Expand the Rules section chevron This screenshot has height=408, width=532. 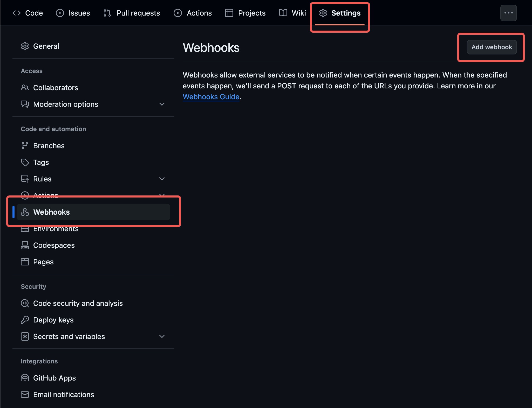pos(162,179)
